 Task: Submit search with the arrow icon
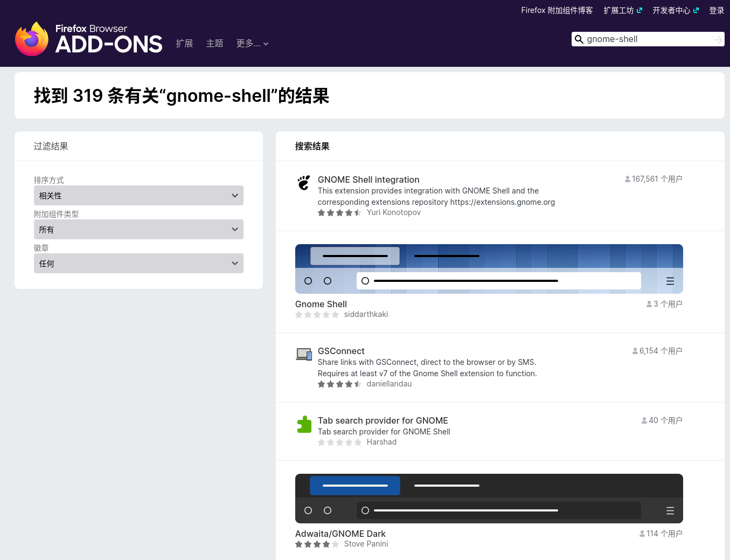coord(718,39)
